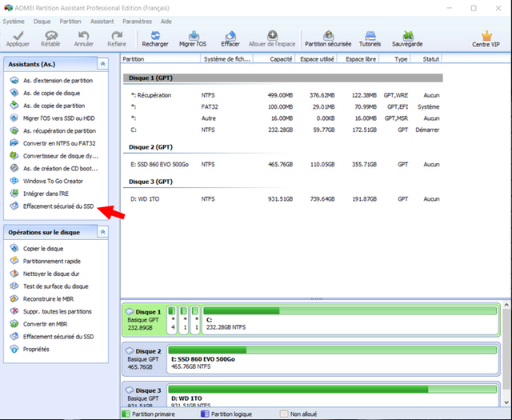Viewport: 512px width, 420px height.
Task: Choose Suppr. toutes les partitions
Action: click(57, 311)
